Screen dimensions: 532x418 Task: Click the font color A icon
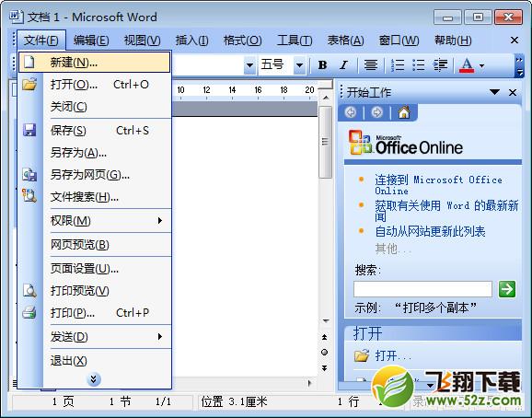[467, 64]
